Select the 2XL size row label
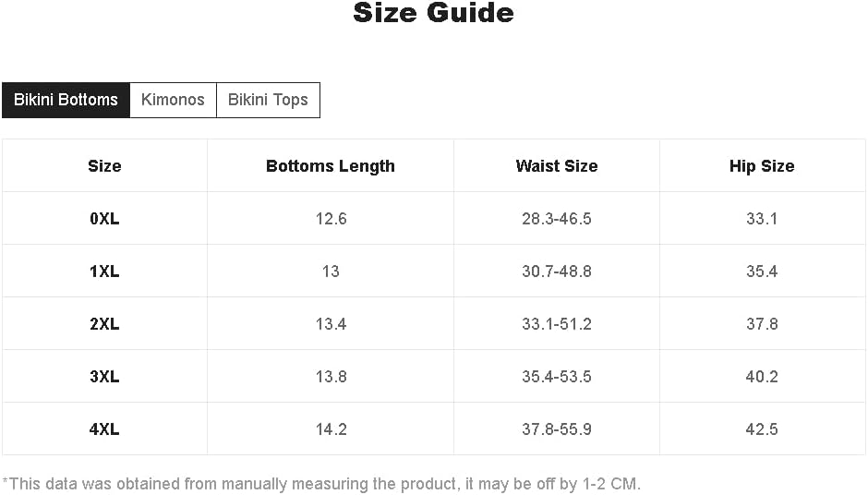868x495 pixels. pos(104,324)
